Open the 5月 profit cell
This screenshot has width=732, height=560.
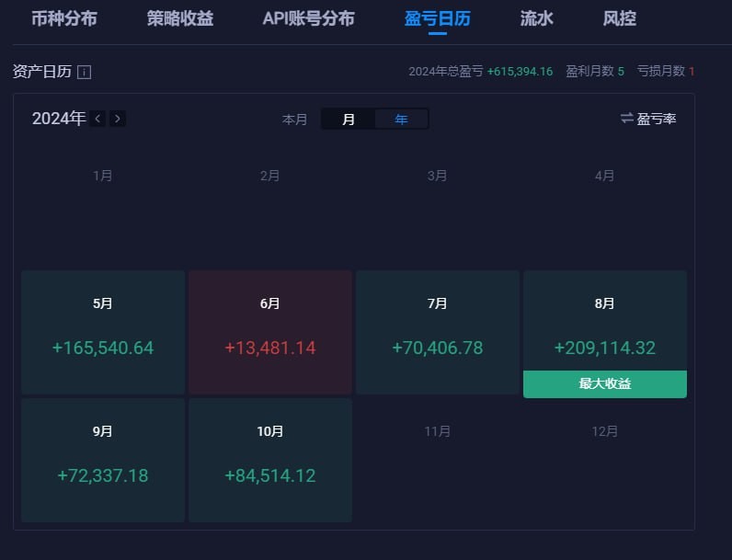(x=103, y=332)
